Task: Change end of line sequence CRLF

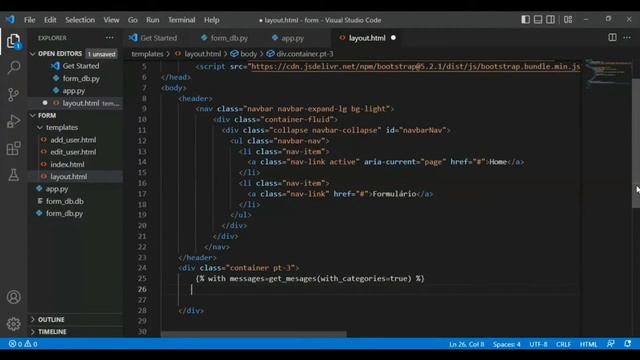Action: [563, 344]
